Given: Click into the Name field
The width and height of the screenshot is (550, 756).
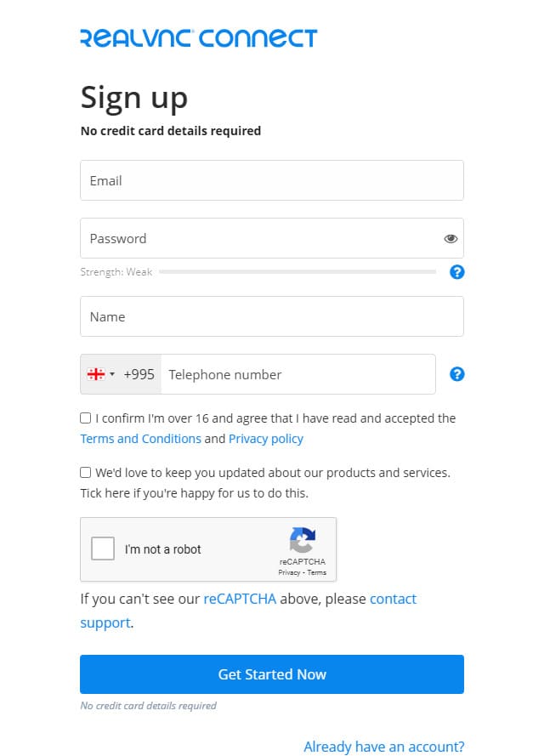Looking at the screenshot, I should pos(272,316).
